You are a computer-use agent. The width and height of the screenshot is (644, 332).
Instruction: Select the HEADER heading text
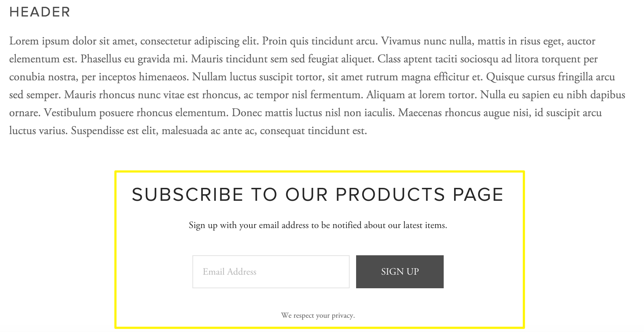click(x=40, y=12)
